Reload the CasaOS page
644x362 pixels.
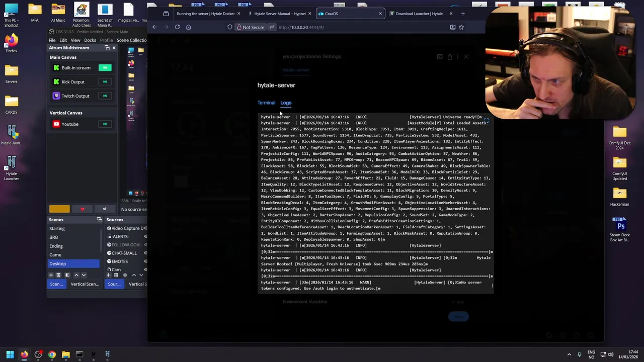[x=177, y=27]
